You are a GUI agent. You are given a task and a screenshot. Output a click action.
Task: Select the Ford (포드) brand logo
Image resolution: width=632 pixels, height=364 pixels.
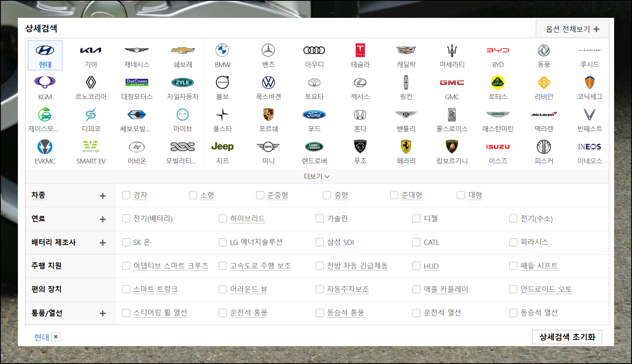click(x=314, y=115)
